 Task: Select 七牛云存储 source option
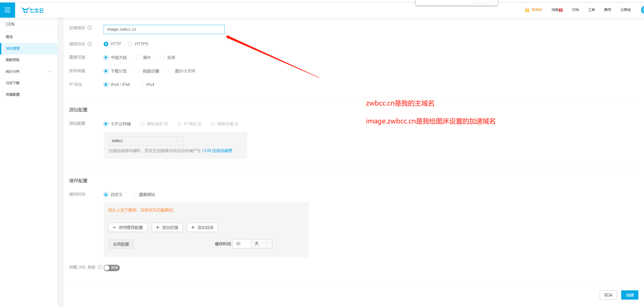click(x=106, y=124)
